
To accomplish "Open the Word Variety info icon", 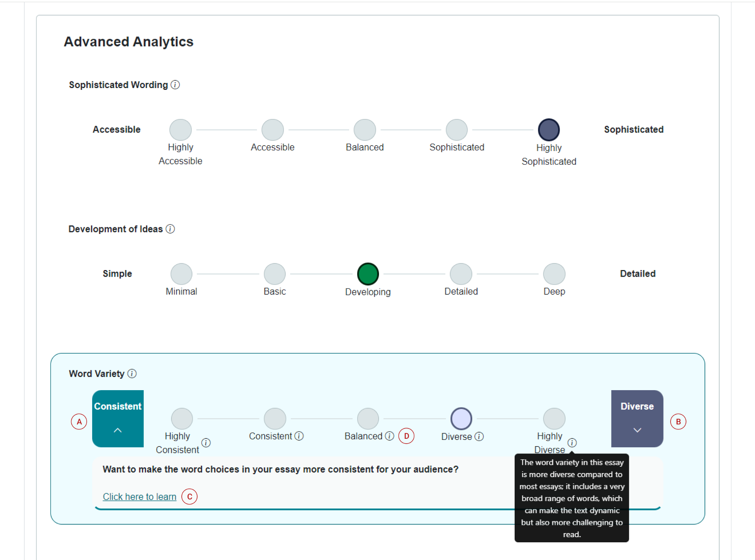I will pos(132,374).
